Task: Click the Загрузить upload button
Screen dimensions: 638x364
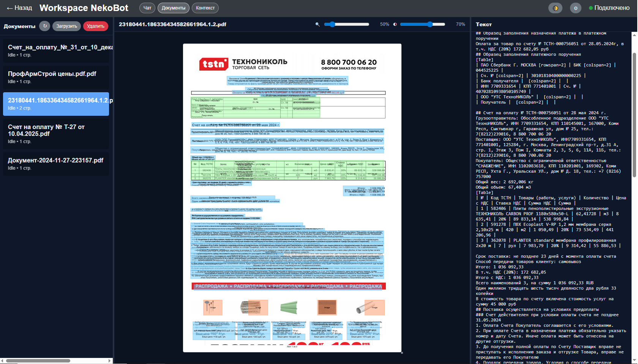Action: click(x=66, y=26)
